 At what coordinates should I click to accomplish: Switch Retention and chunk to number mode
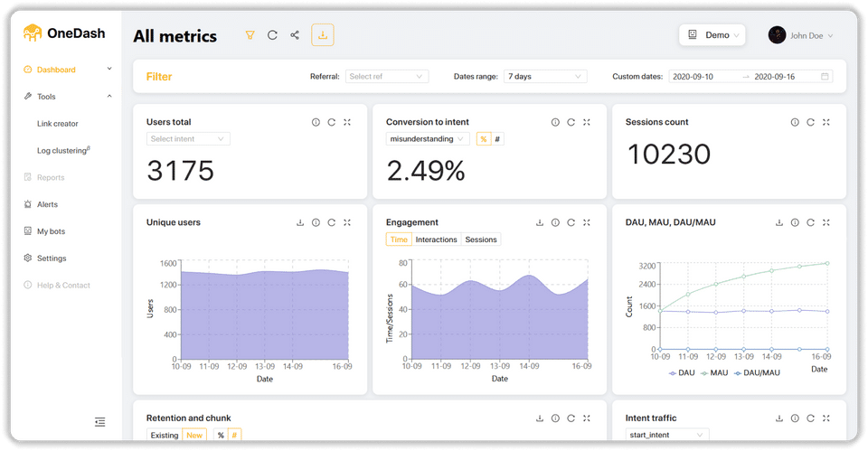coord(234,435)
